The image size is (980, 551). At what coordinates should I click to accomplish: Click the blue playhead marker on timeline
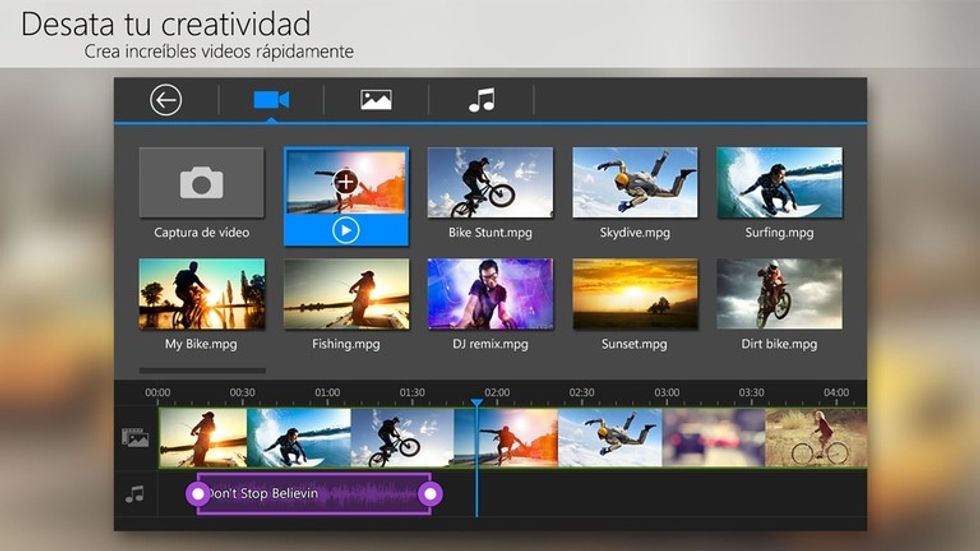(x=477, y=402)
